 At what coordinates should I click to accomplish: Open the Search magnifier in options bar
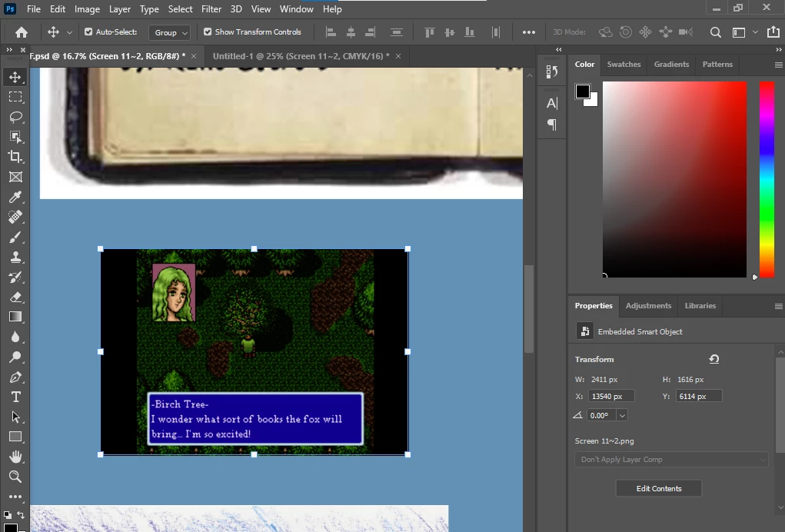point(715,32)
